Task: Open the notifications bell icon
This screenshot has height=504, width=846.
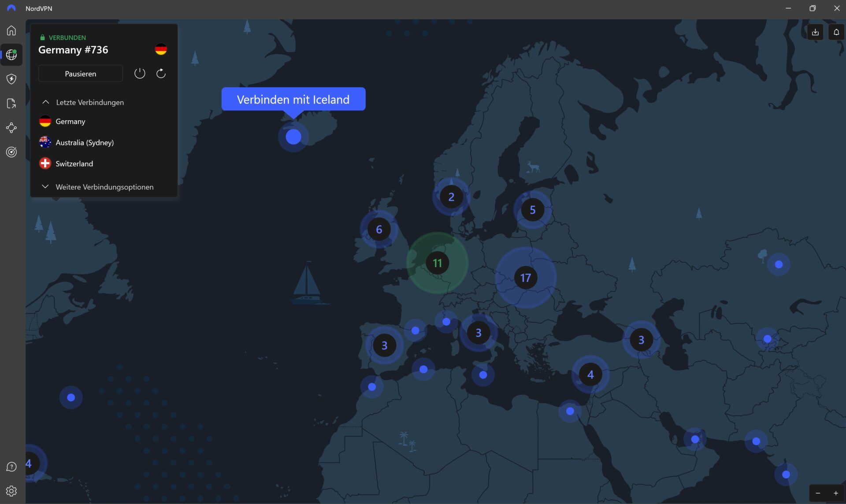Action: tap(836, 32)
